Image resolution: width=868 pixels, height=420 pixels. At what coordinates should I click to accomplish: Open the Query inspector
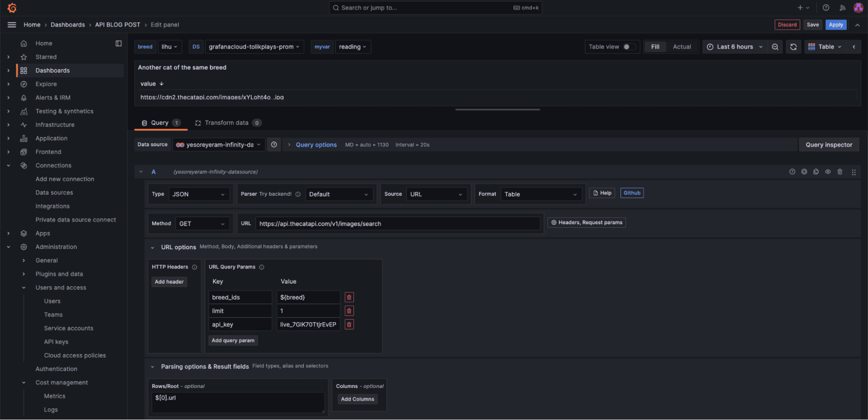pos(828,144)
